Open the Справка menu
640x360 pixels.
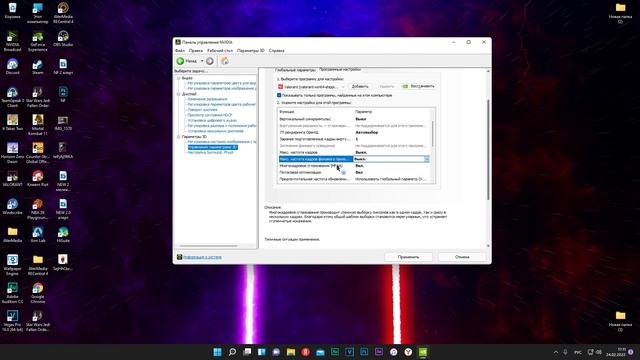pos(277,51)
